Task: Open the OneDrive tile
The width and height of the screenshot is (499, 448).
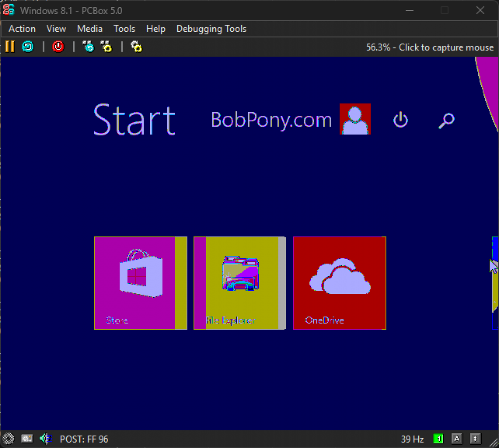Action: 339,283
